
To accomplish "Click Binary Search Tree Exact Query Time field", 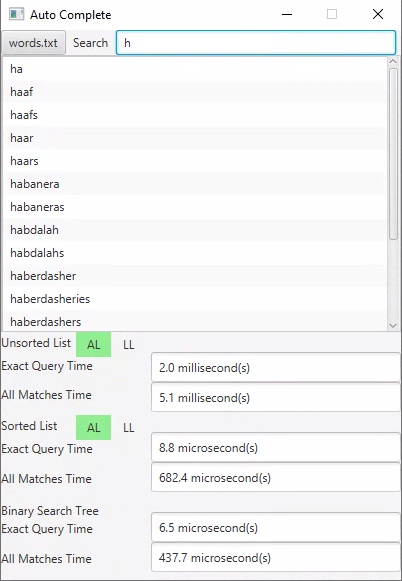I will point(276,527).
